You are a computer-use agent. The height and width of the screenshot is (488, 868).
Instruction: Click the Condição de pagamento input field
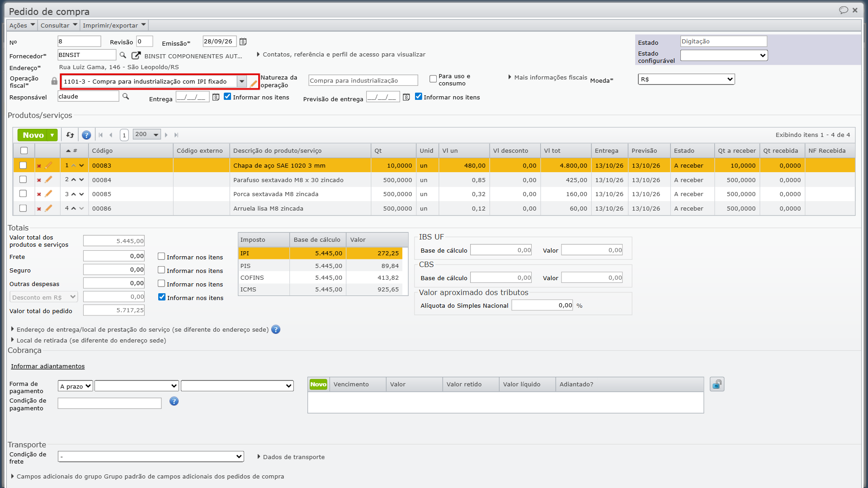tap(109, 404)
